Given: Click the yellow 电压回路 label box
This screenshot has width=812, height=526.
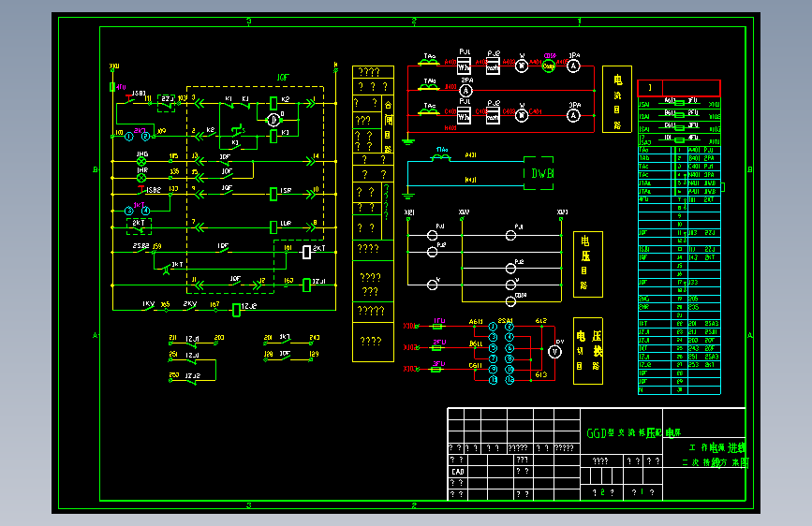Looking at the screenshot, I should coord(588,264).
